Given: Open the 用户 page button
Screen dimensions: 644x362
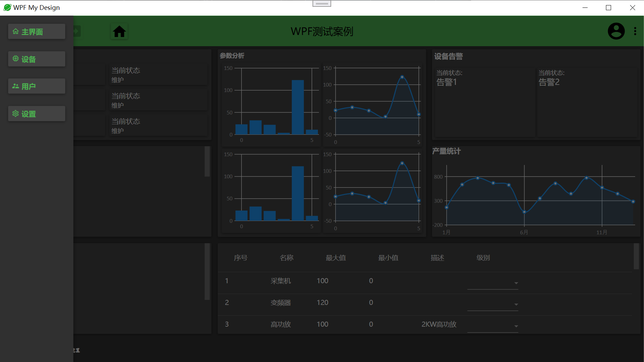Looking at the screenshot, I should tap(37, 86).
